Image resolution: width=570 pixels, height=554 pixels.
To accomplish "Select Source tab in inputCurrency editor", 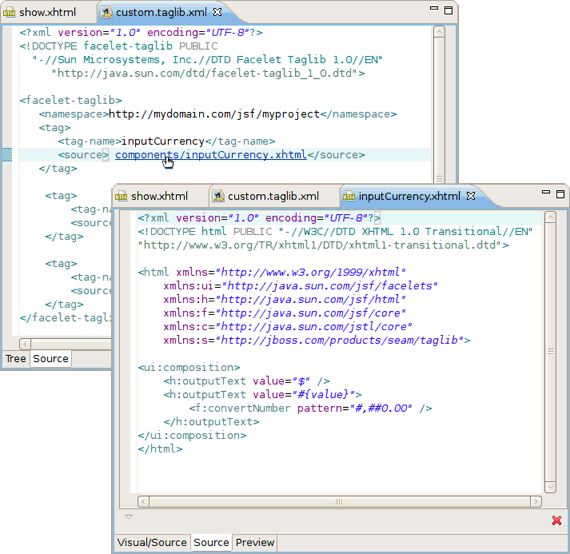I will tap(211, 543).
